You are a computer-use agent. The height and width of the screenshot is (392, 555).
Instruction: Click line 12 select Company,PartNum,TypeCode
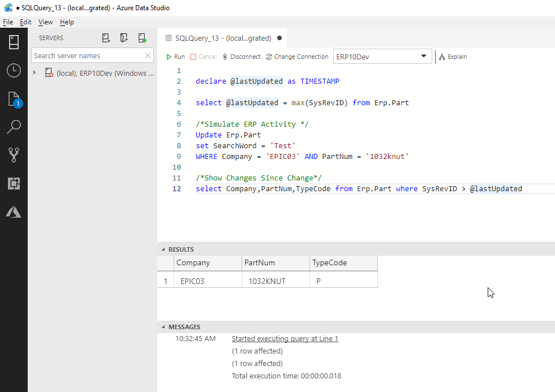tap(359, 189)
